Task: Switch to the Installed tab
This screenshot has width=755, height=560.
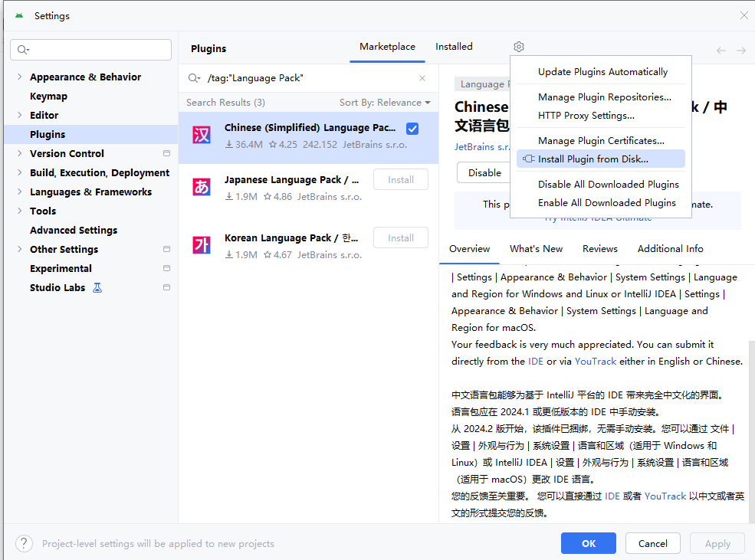Action: tap(453, 46)
